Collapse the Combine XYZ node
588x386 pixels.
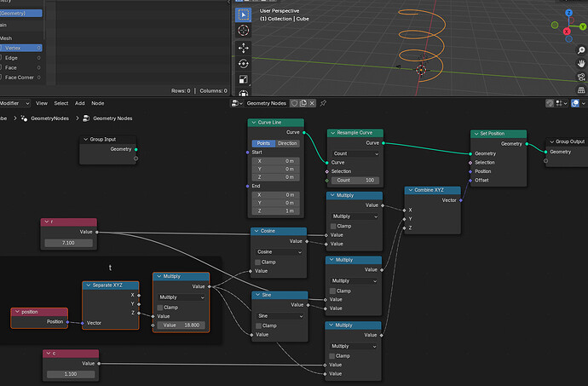click(411, 190)
